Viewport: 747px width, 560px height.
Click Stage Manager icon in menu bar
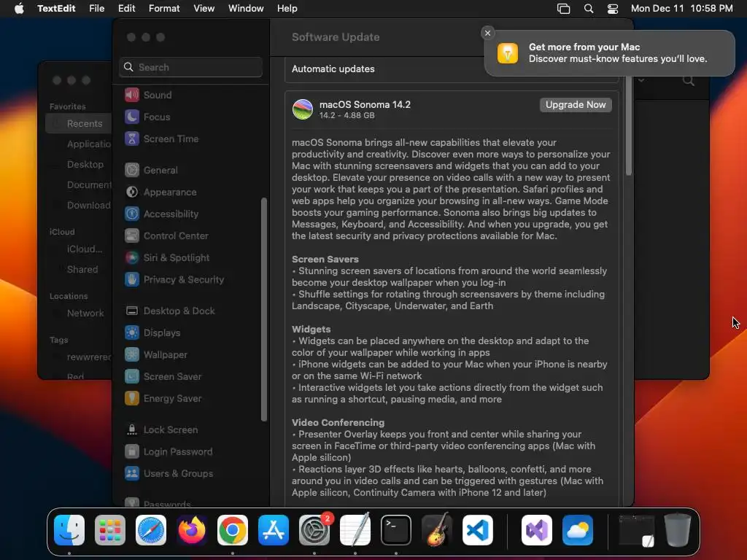(x=564, y=9)
